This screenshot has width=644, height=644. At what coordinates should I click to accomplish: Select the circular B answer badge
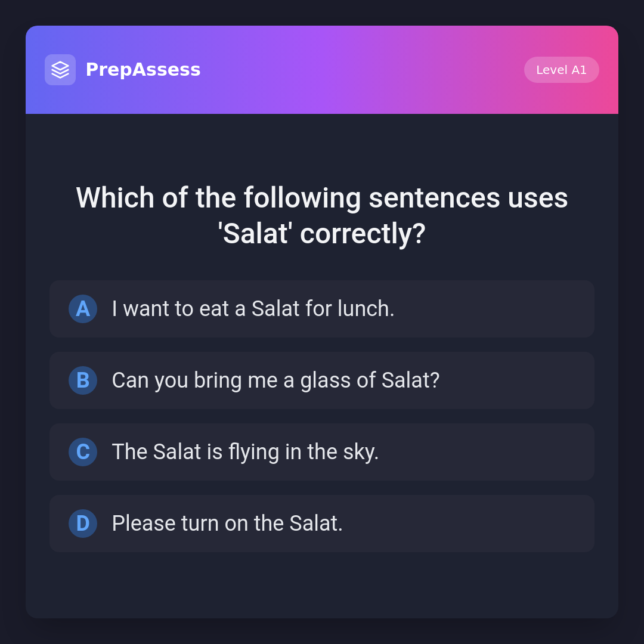(83, 380)
